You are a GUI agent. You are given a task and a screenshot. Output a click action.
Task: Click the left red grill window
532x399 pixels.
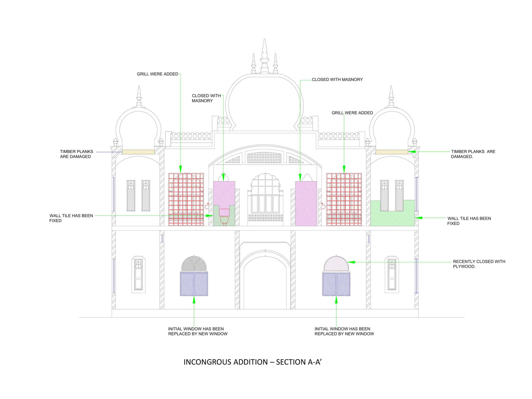point(186,199)
